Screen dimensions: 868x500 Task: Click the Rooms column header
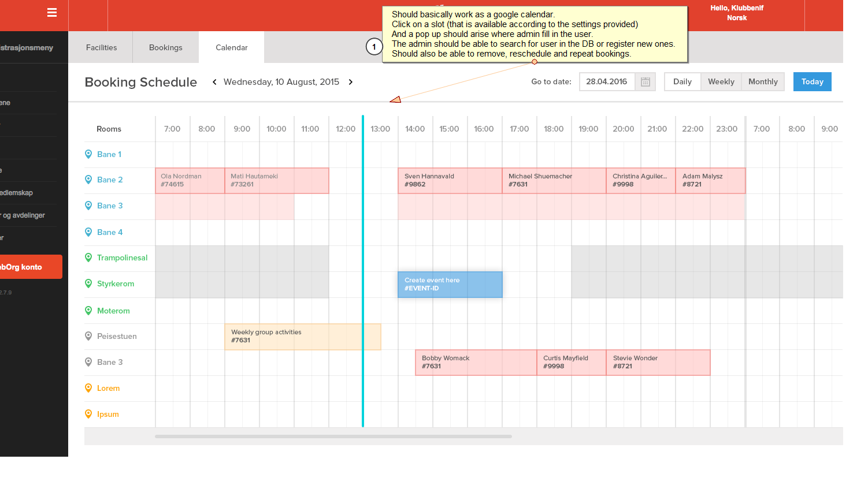tap(109, 129)
